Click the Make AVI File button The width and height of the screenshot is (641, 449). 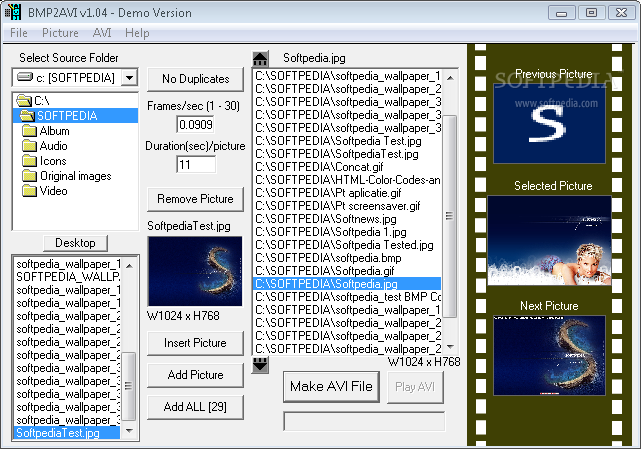pyautogui.click(x=331, y=386)
